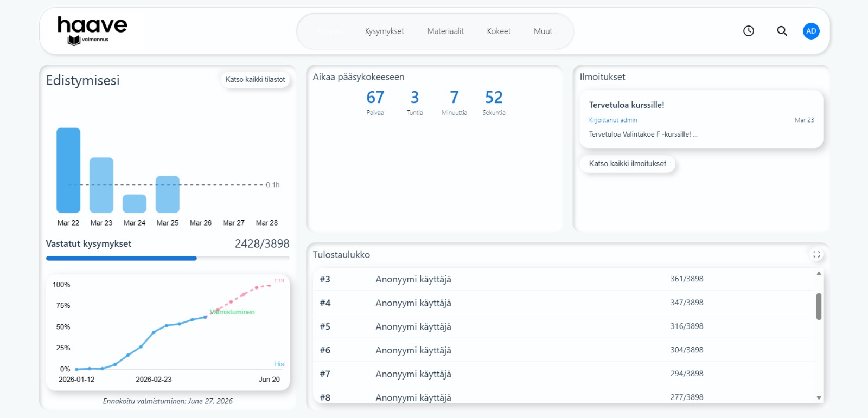The height and width of the screenshot is (418, 868).
Task: Open the Muut menu
Action: tap(543, 31)
